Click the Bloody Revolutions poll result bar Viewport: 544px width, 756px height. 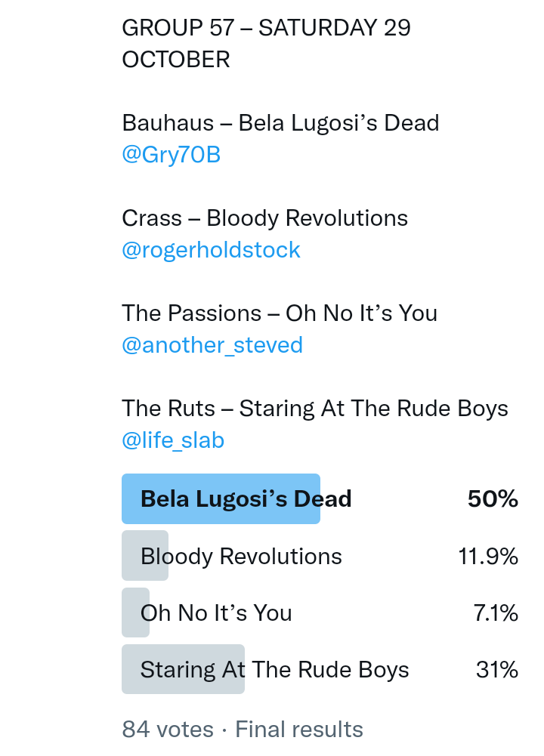pyautogui.click(x=241, y=557)
